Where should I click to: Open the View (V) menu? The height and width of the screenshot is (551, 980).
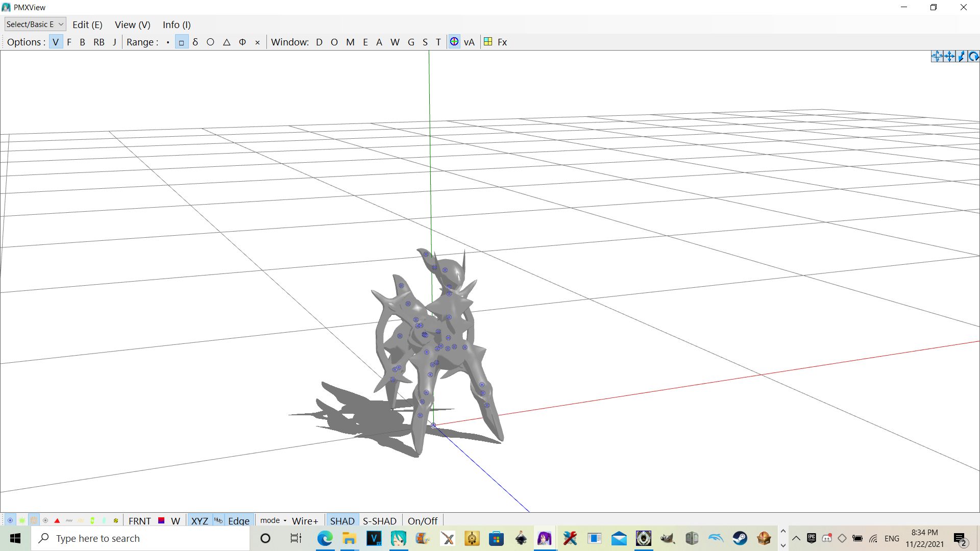[x=133, y=24]
